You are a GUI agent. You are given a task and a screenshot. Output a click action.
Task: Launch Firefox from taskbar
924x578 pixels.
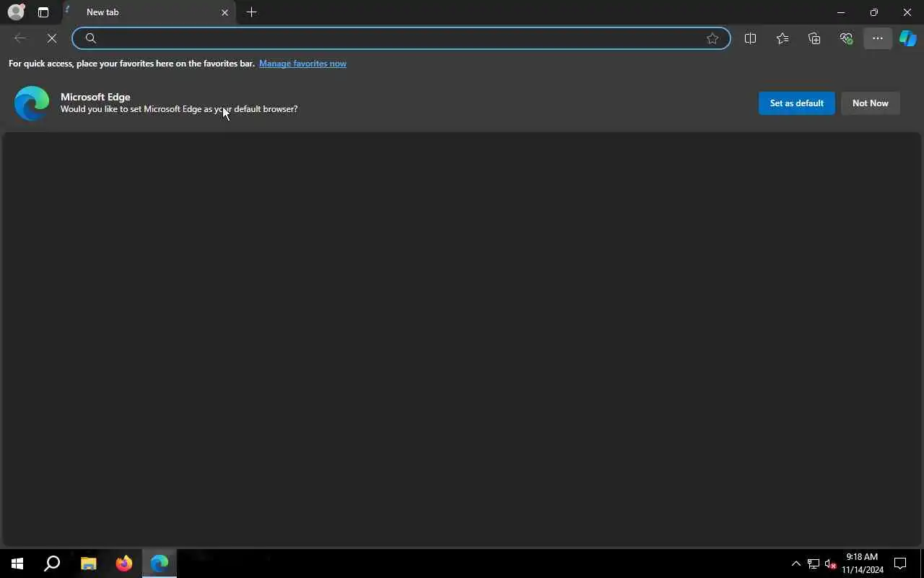[123, 564]
